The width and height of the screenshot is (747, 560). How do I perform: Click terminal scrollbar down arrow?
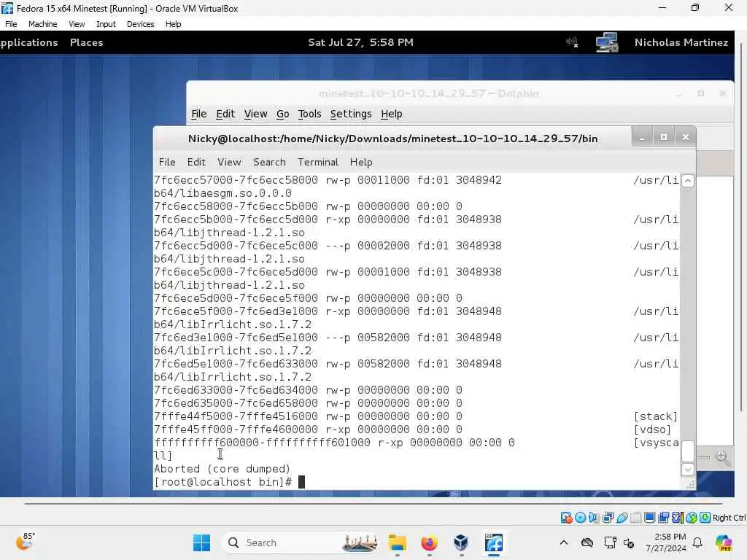(x=687, y=470)
